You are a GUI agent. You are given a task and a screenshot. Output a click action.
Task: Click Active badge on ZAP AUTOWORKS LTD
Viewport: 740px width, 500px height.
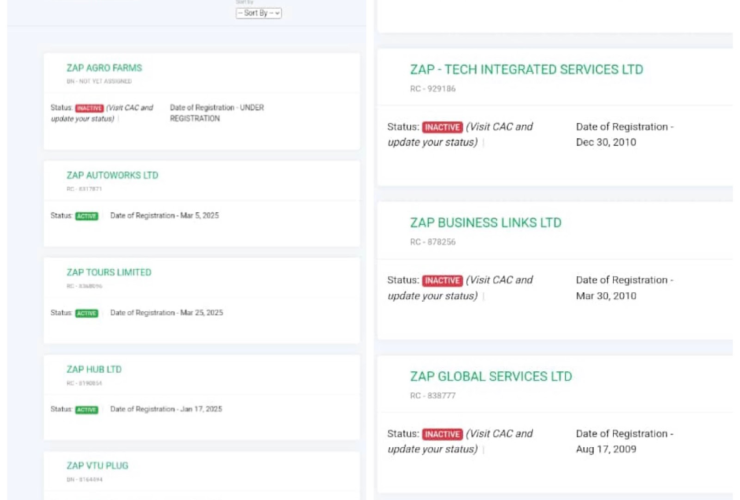[x=87, y=216]
